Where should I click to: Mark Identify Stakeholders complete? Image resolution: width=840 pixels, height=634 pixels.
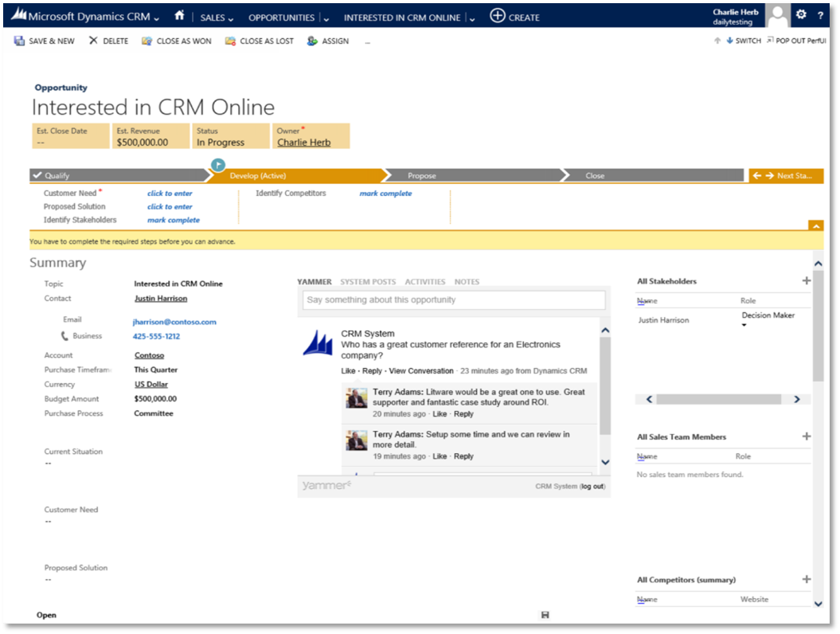point(174,221)
